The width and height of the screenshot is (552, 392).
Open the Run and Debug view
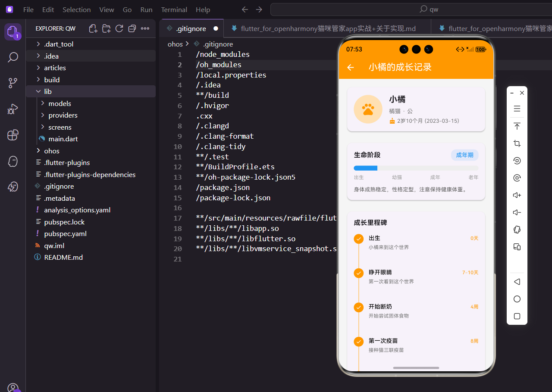[x=13, y=109]
